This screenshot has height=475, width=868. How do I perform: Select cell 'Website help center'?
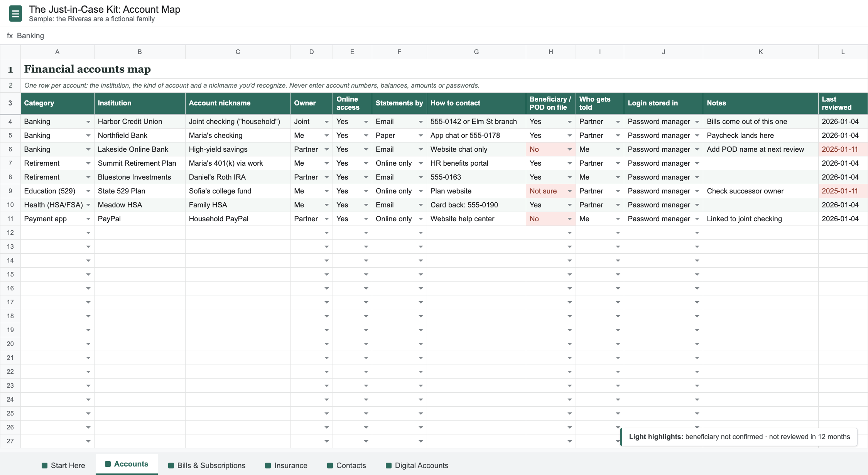(476, 219)
